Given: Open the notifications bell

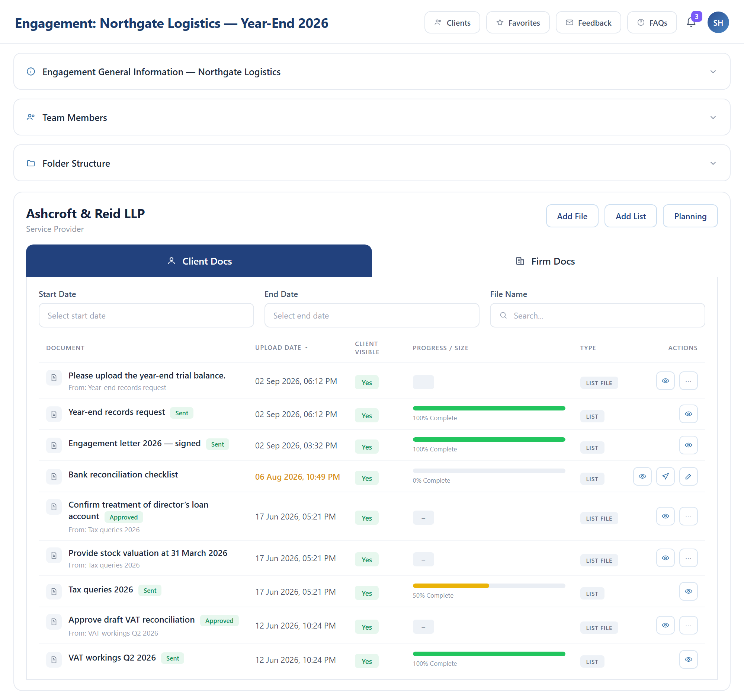Looking at the screenshot, I should [691, 22].
